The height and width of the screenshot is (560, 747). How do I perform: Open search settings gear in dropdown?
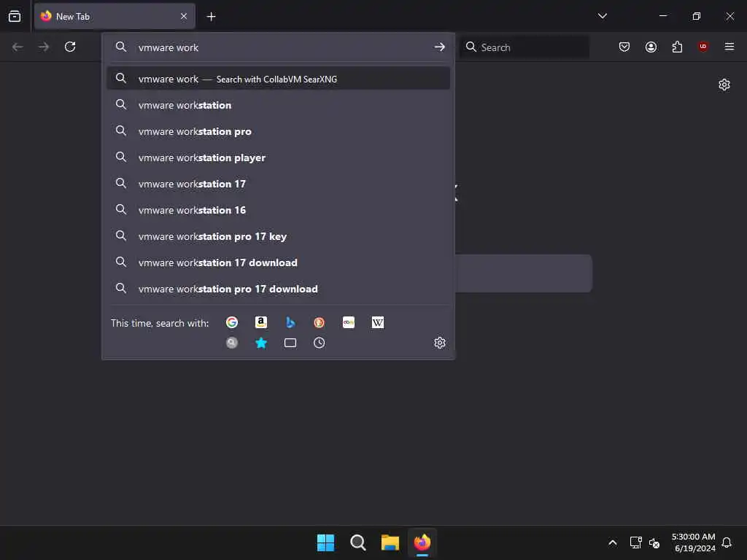pos(440,343)
